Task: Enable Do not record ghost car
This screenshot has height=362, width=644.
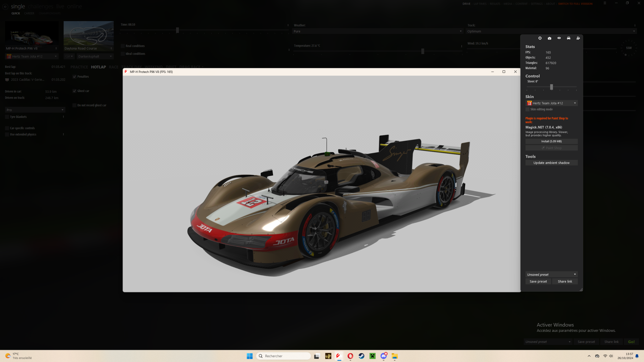Action: coord(75,106)
